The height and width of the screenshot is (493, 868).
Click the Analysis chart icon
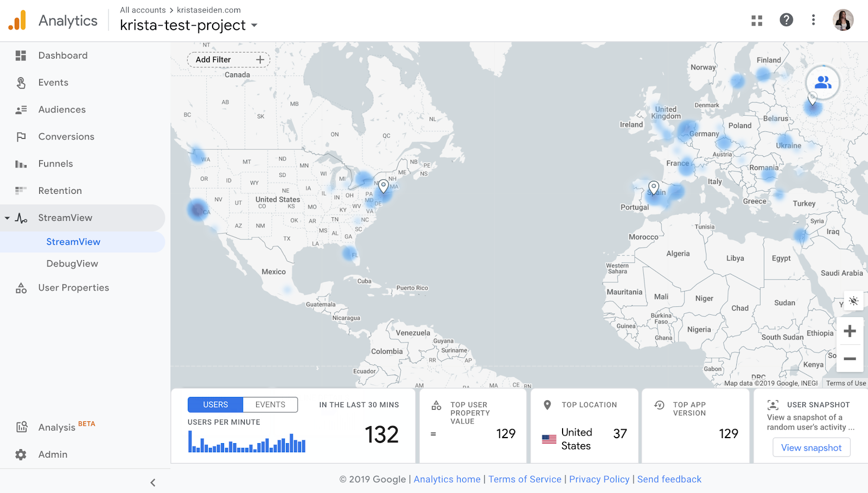[21, 427]
